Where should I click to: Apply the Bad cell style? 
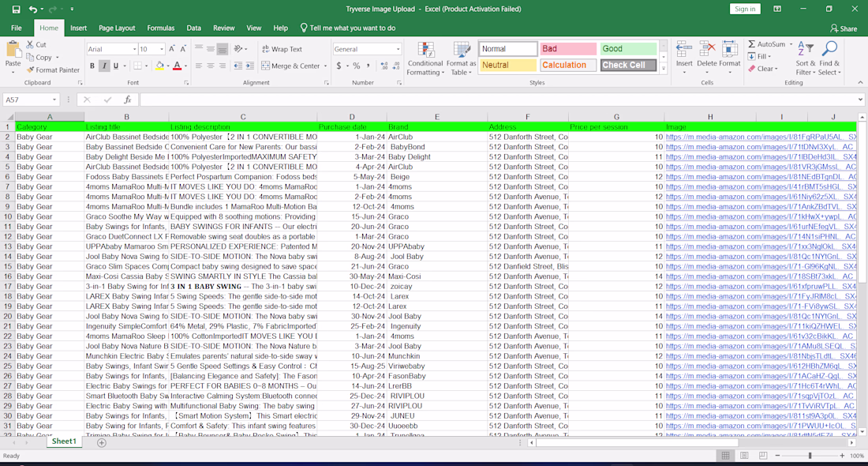(568, 49)
